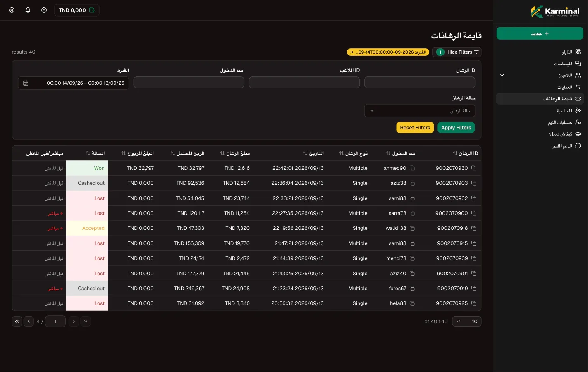Click Apply Filters button

[456, 128]
